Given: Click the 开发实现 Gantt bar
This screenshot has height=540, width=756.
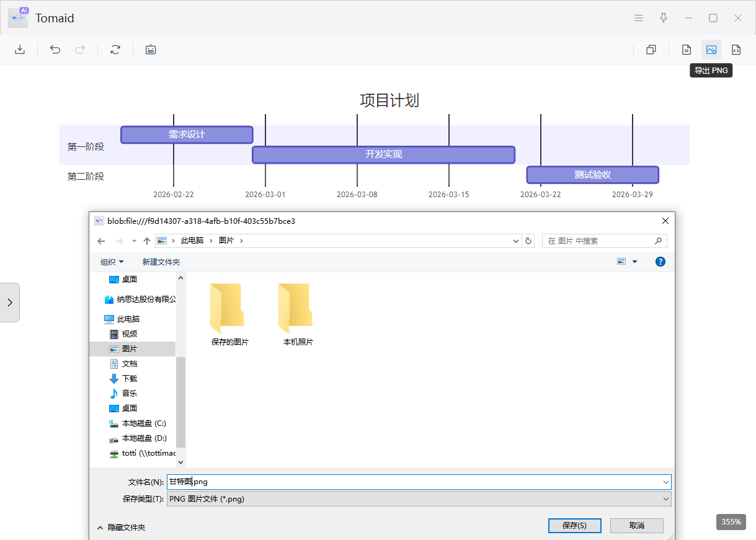Looking at the screenshot, I should point(383,154).
